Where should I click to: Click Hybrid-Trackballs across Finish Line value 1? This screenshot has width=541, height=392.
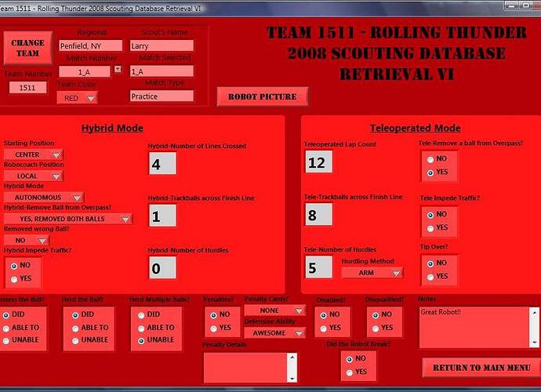click(x=162, y=216)
